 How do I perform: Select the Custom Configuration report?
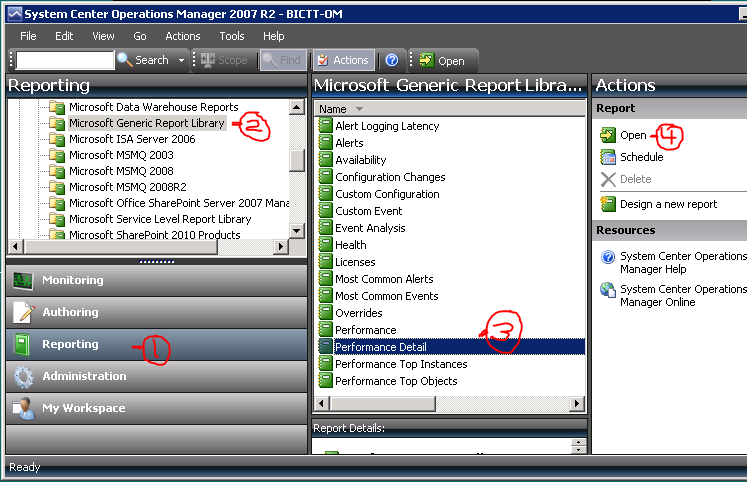(387, 194)
